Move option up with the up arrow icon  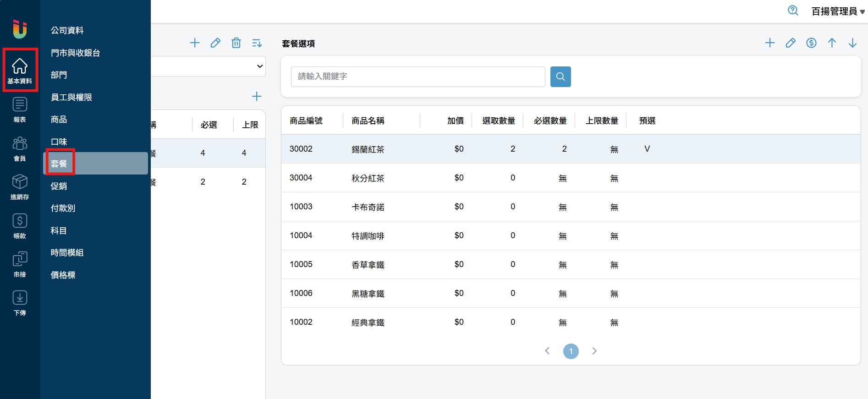832,43
